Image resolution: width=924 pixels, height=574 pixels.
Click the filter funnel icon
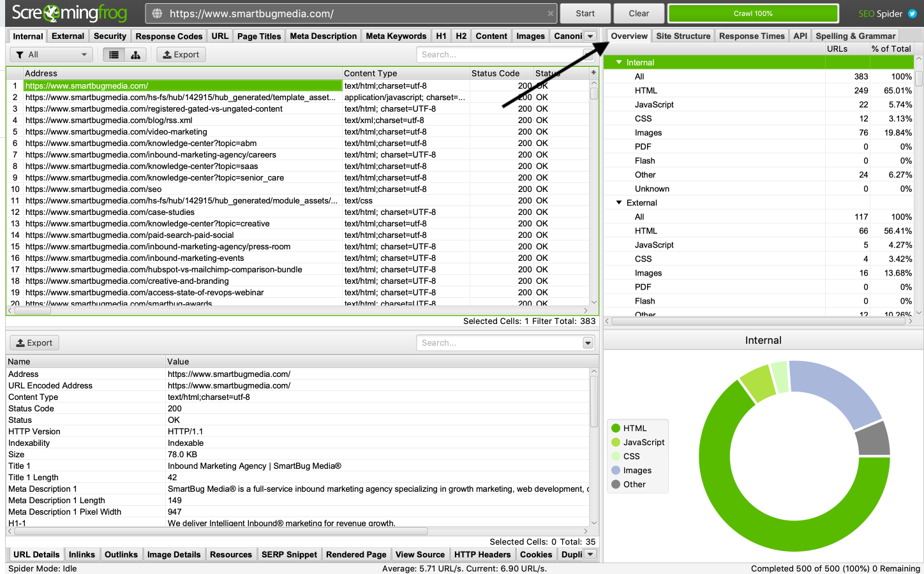[22, 55]
